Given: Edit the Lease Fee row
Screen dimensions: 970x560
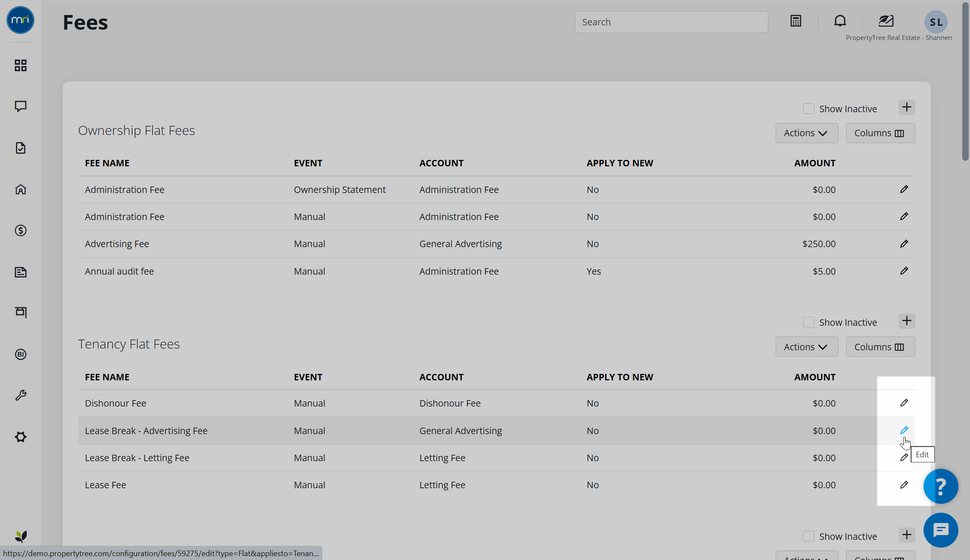Looking at the screenshot, I should click(x=904, y=485).
